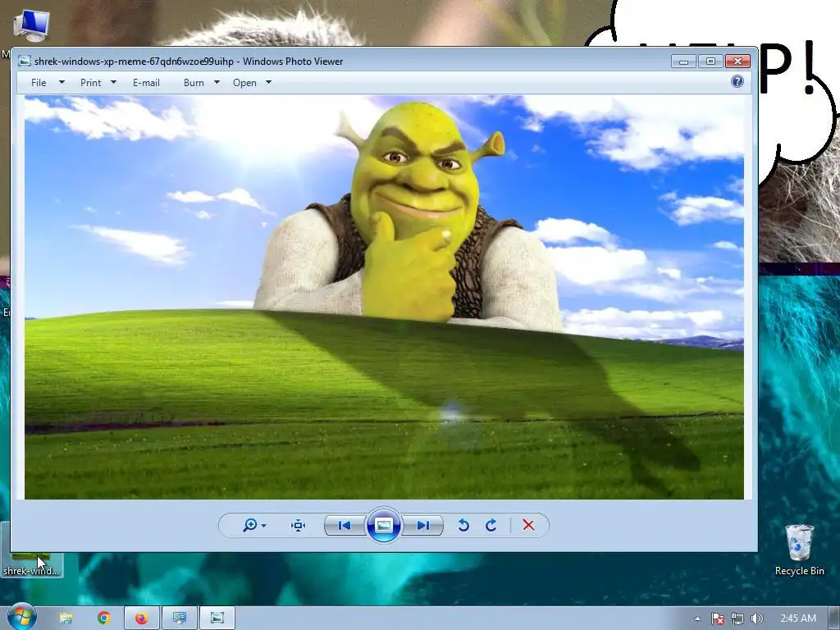The width and height of the screenshot is (840, 630).
Task: Close the Windows Photo Viewer window
Action: tap(737, 62)
